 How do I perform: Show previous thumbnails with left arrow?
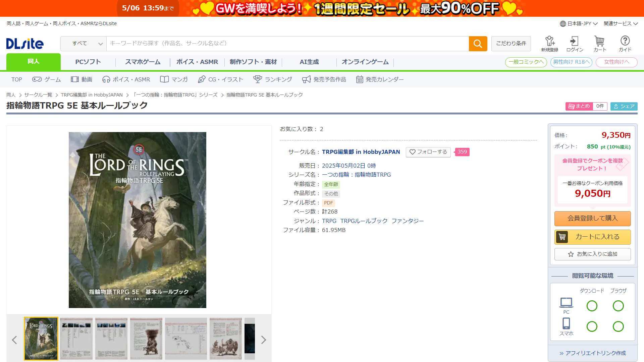tap(14, 340)
